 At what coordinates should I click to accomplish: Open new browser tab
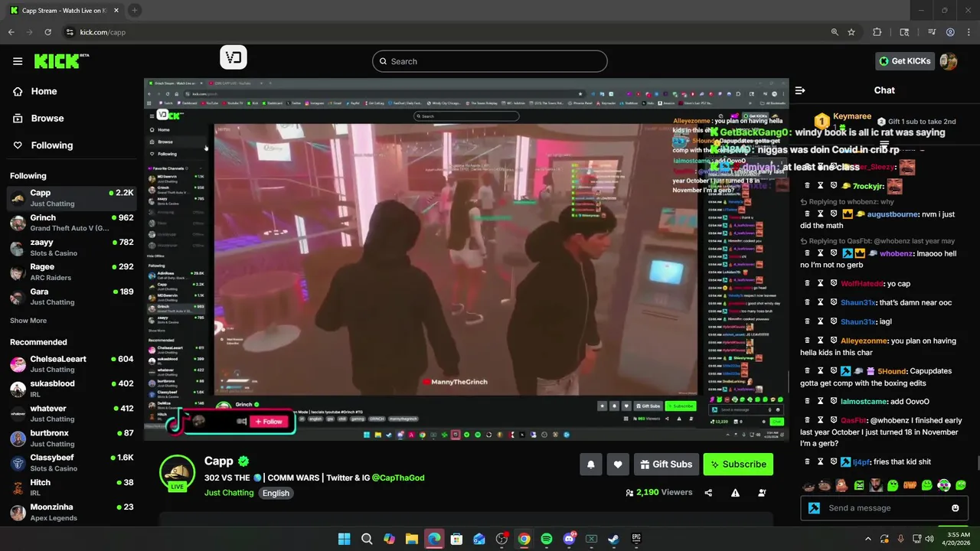pos(134,10)
